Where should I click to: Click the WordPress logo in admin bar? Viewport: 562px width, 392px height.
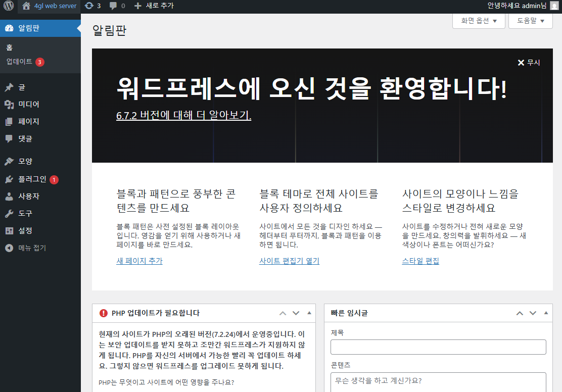(x=9, y=6)
